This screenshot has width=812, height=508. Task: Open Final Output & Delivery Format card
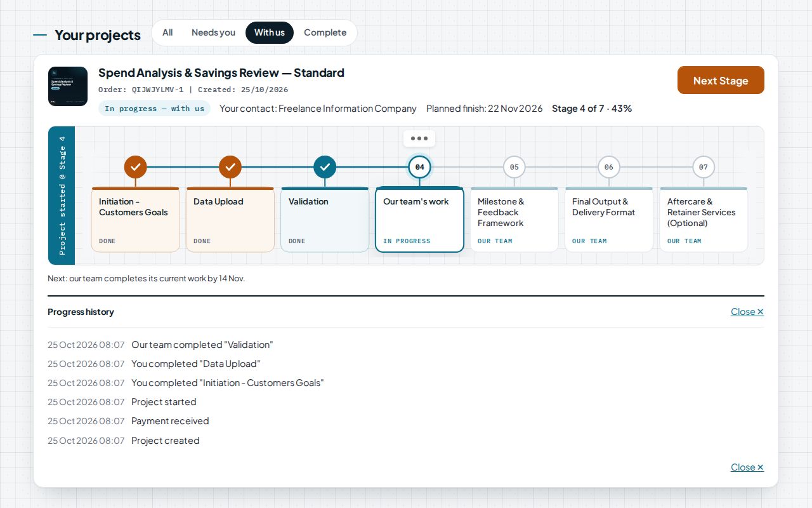(609, 220)
